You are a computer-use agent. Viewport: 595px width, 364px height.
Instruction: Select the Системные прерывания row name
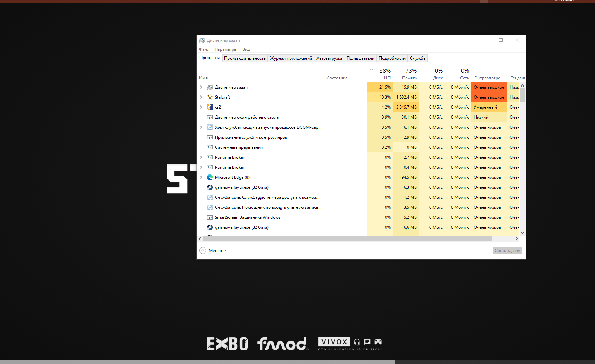239,147
